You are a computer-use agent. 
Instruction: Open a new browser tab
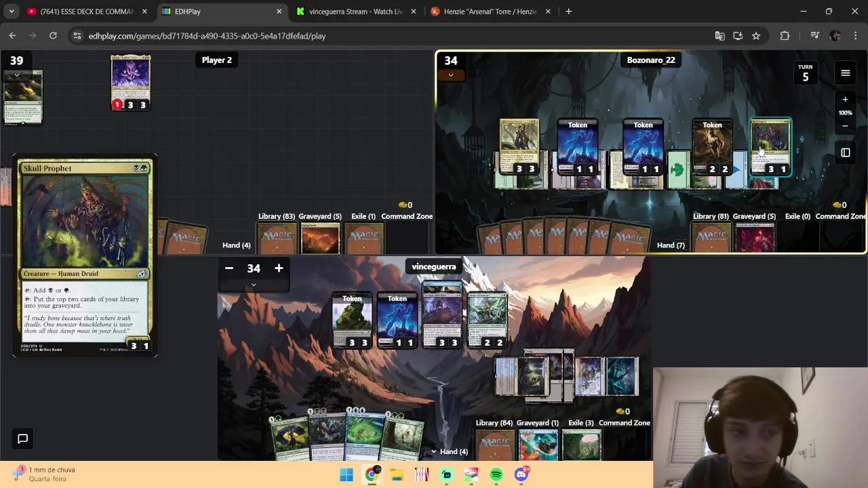[568, 12]
